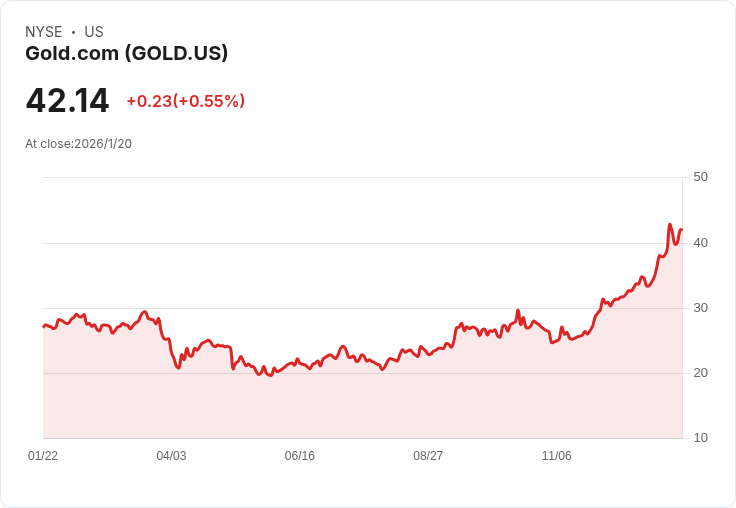Click the 10 label on the price axis
The width and height of the screenshot is (736, 508).
[x=700, y=438]
